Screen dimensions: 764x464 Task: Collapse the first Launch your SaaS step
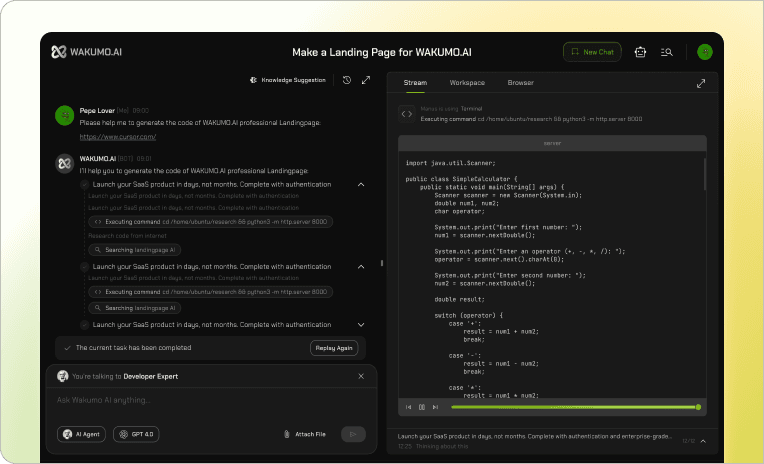[x=361, y=185]
